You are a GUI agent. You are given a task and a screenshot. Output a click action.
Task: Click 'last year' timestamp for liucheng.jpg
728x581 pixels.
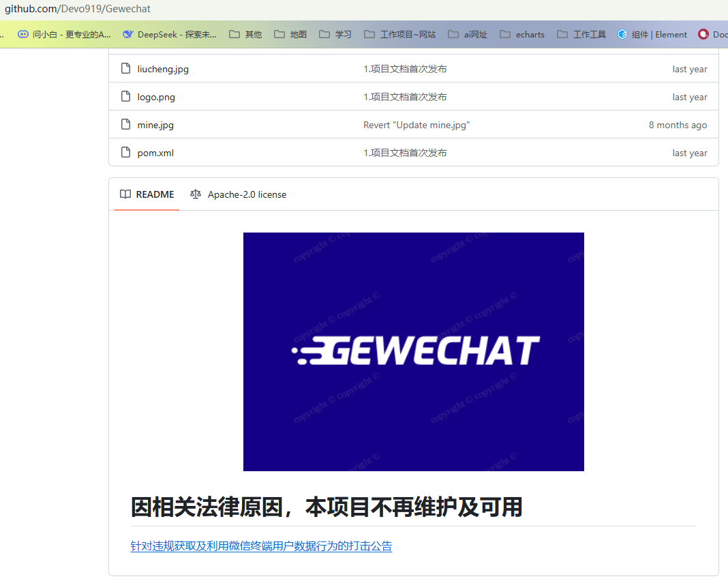pos(690,69)
